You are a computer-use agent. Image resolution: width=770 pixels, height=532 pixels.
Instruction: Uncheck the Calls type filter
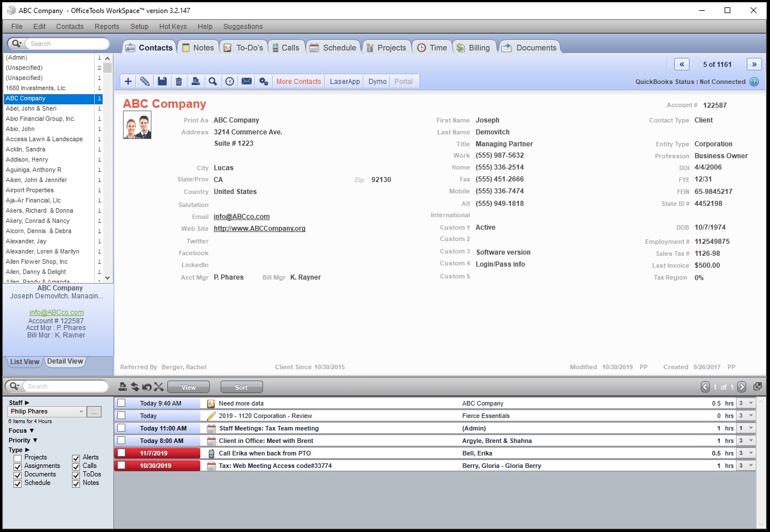[x=76, y=467]
